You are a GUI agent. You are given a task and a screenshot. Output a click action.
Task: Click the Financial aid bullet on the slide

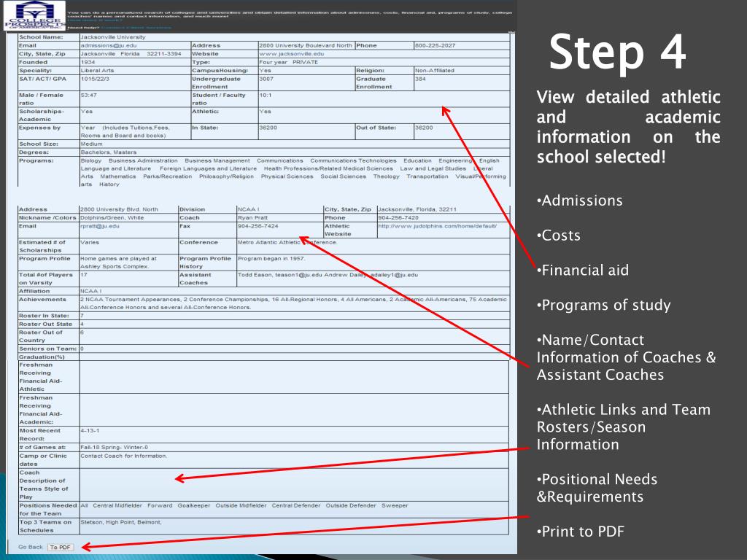583,270
